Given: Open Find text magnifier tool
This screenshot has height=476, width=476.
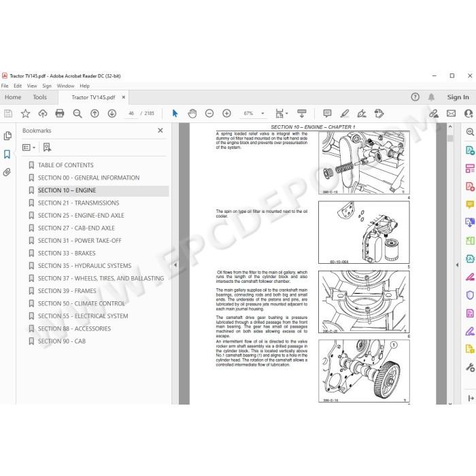Looking at the screenshot, I should point(78,114).
